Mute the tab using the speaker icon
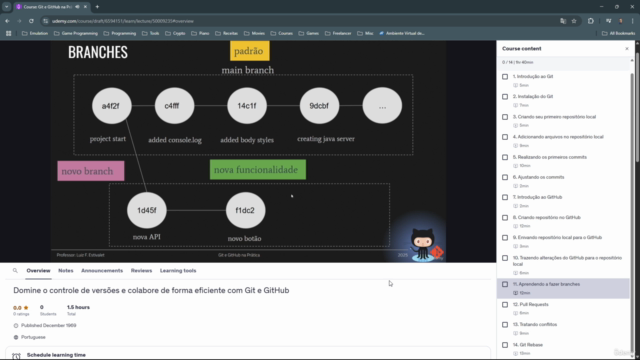The image size is (640, 360). [78, 7]
